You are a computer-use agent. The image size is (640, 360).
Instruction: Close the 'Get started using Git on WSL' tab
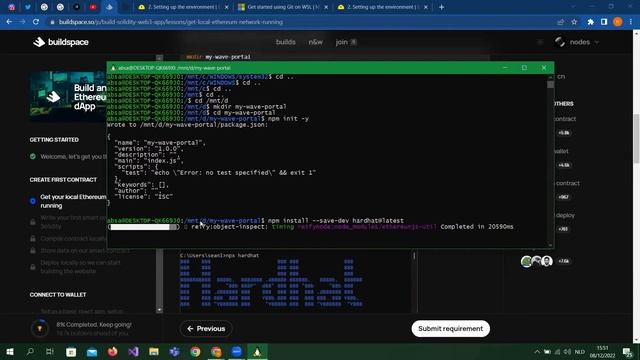[x=326, y=7]
